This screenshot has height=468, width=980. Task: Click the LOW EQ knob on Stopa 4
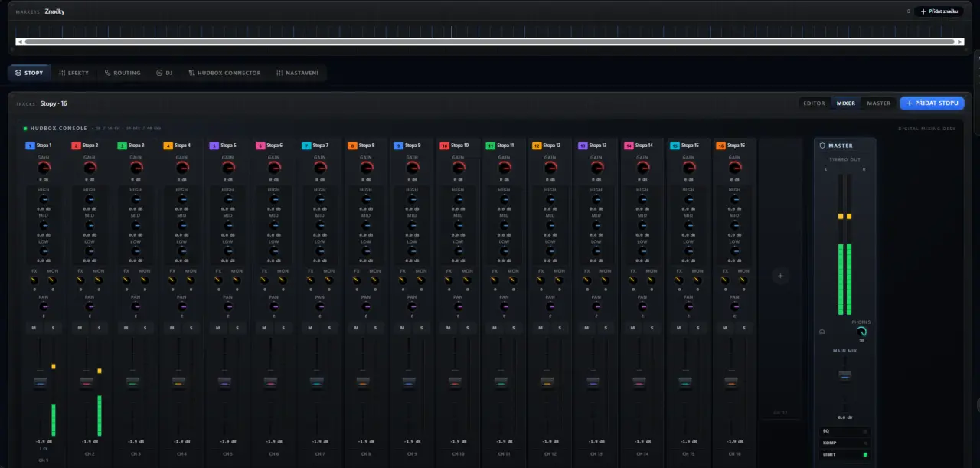tap(181, 251)
